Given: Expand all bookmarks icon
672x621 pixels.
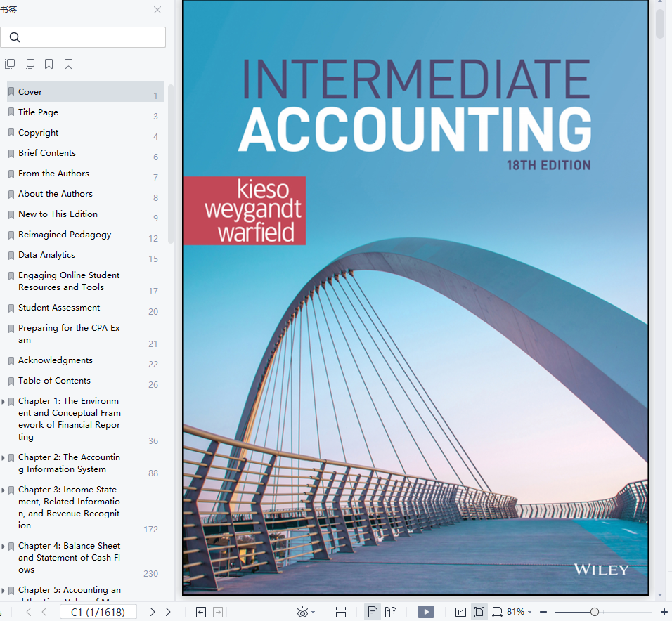Looking at the screenshot, I should coord(10,64).
